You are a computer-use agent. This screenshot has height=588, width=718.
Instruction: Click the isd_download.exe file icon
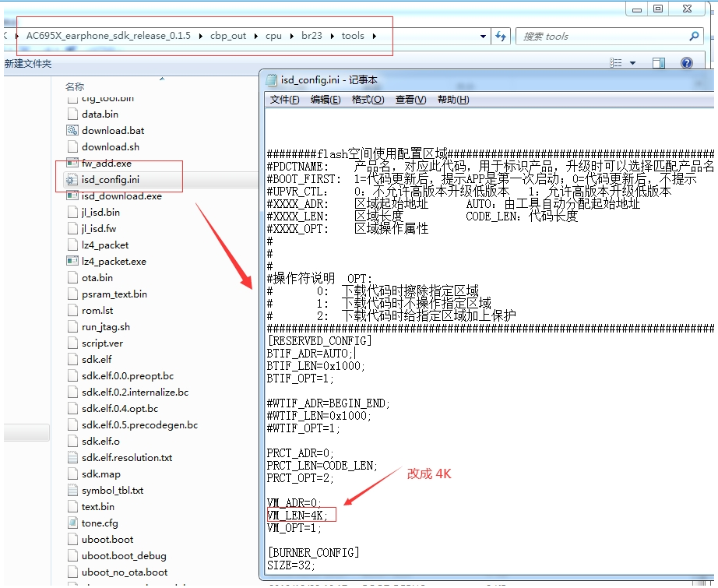pos(72,196)
